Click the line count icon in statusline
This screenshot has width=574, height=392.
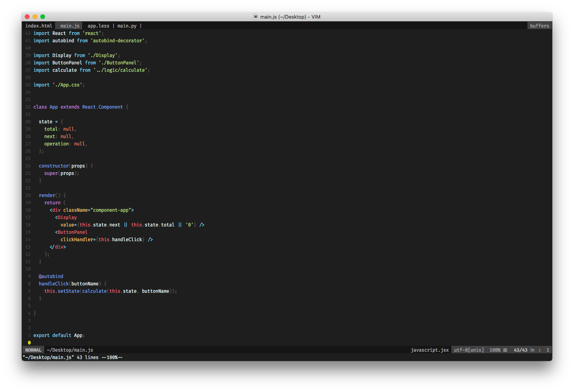coord(505,350)
